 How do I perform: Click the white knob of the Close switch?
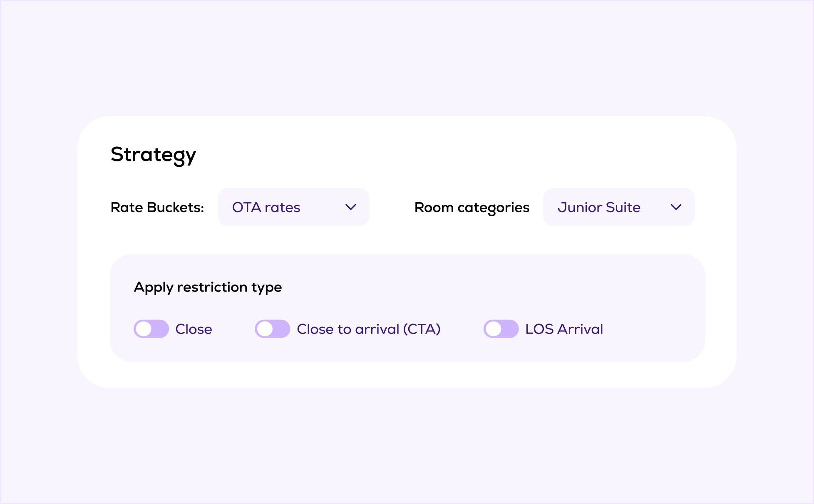pyautogui.click(x=144, y=329)
